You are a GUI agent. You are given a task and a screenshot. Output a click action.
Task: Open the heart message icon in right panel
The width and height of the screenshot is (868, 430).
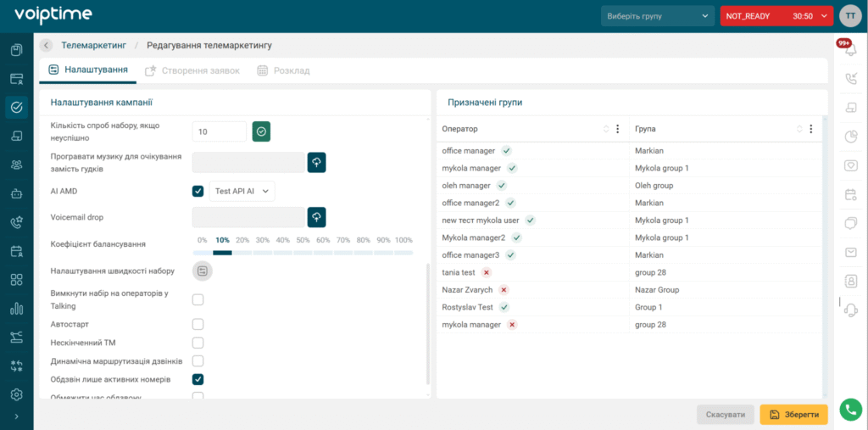point(851,165)
